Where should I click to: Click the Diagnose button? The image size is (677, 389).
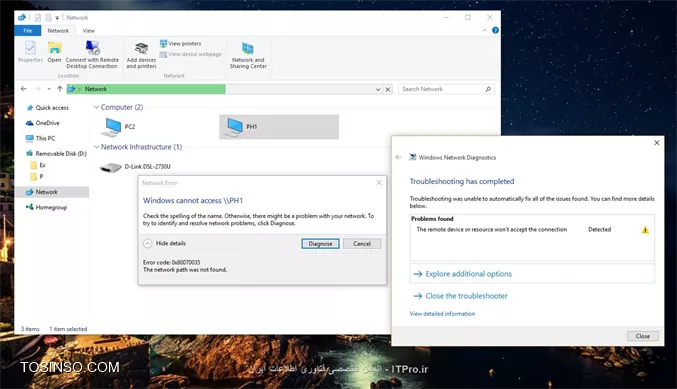point(320,244)
